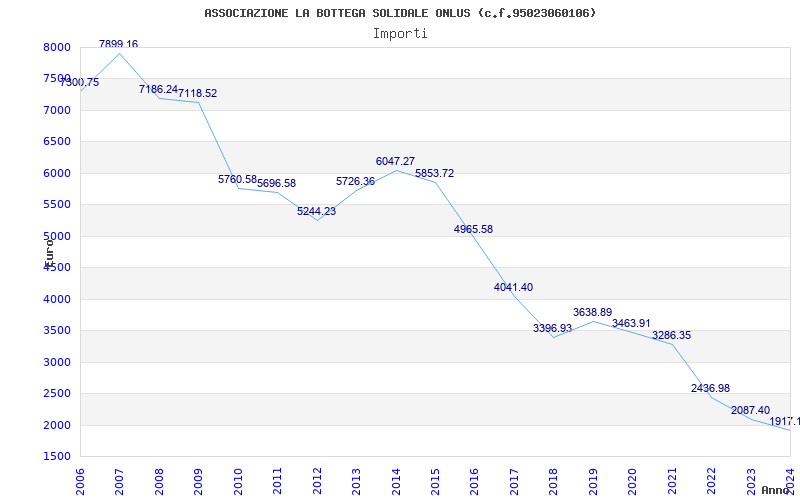Click the 3463.91 value label
The height and width of the screenshot is (500, 800).
click(631, 323)
